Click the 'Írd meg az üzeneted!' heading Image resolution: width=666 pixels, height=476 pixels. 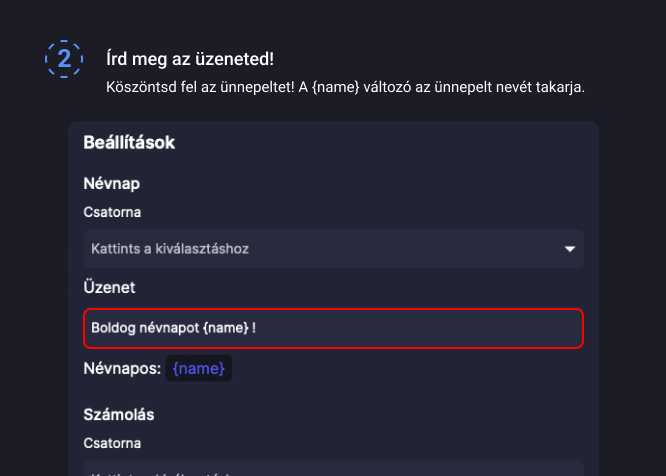pos(189,59)
